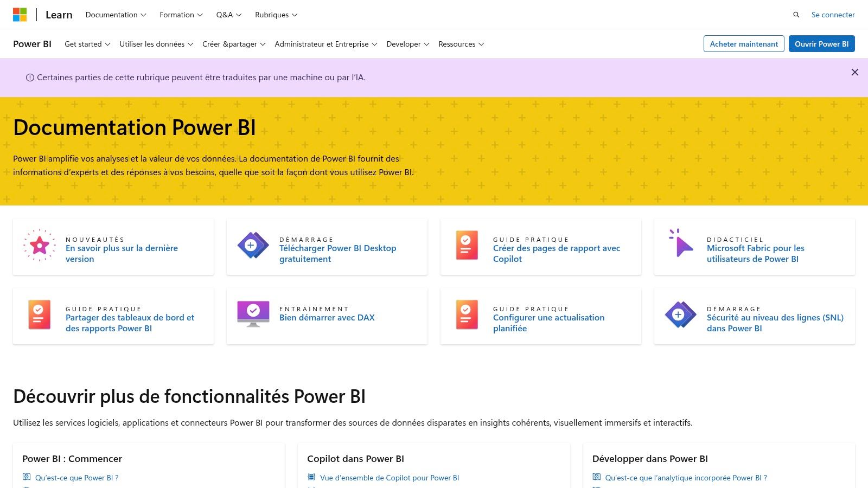Screen dimensions: 868x488
Task: Open the Formation menu
Action: click(181, 15)
